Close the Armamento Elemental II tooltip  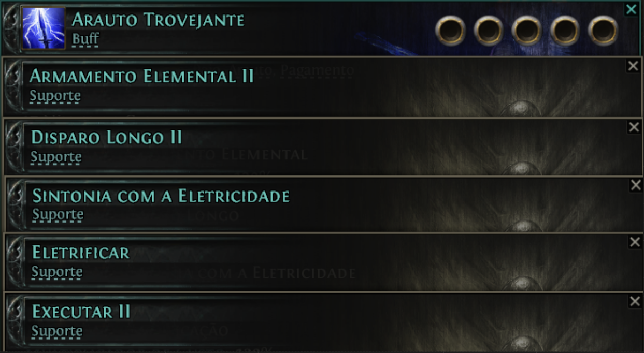pos(633,66)
